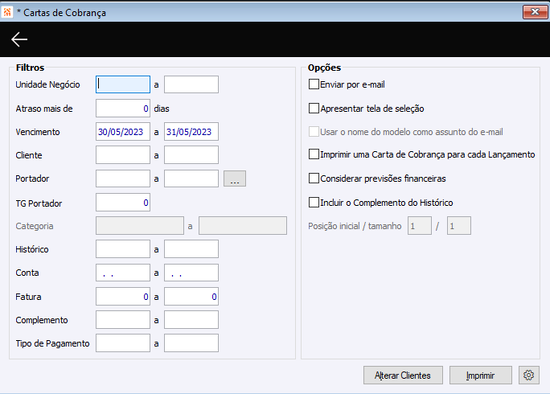Image resolution: width=550 pixels, height=394 pixels.
Task: Click the first Tipo de Pagamento field
Action: [x=123, y=343]
